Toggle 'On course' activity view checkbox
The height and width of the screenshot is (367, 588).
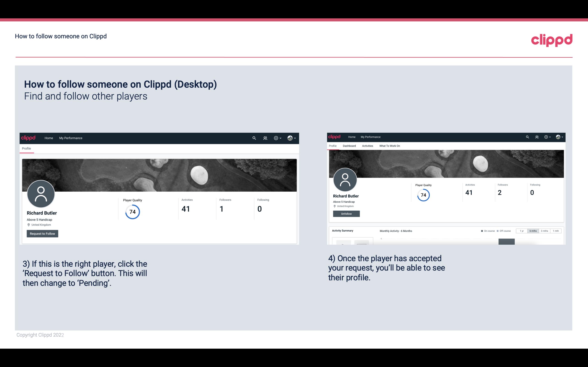[482, 230]
